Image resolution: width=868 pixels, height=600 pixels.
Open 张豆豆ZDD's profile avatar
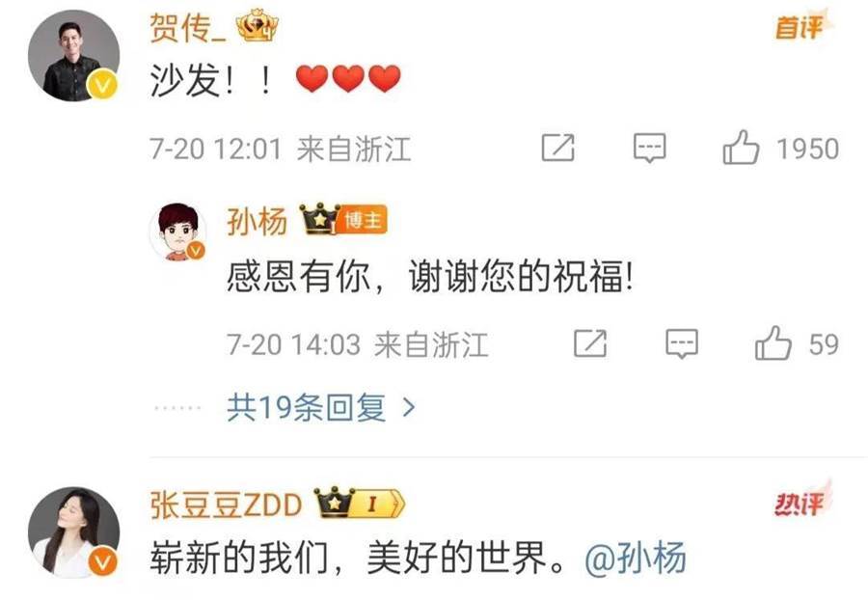point(73,532)
